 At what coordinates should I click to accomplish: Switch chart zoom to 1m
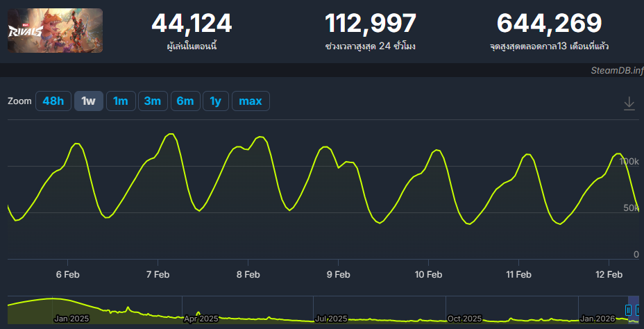[x=120, y=101]
